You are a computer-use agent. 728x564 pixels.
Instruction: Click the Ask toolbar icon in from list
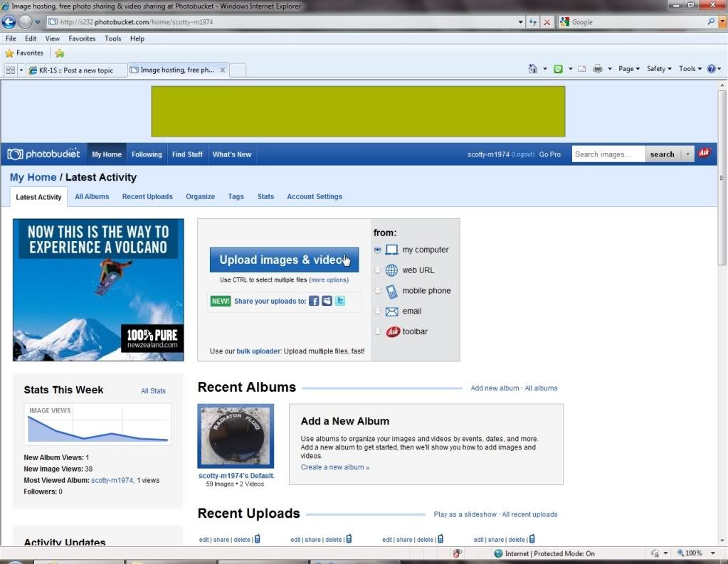[393, 331]
